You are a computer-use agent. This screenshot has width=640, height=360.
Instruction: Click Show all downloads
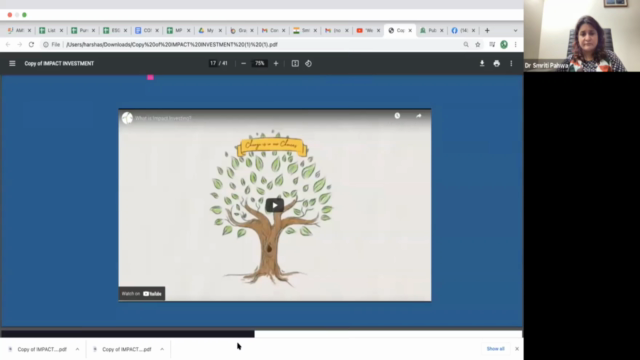pos(496,349)
